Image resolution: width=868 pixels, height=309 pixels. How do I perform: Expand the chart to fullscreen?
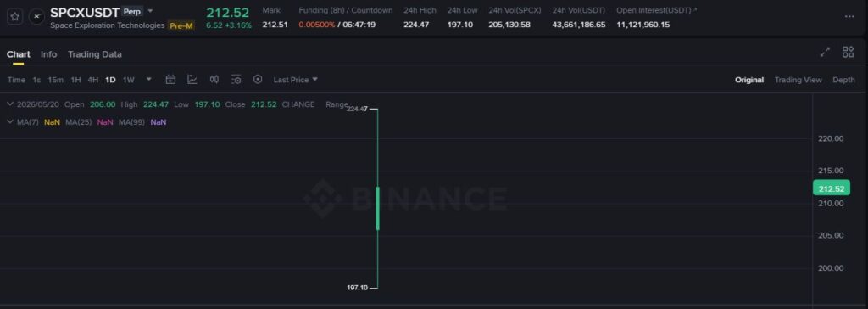pos(825,52)
